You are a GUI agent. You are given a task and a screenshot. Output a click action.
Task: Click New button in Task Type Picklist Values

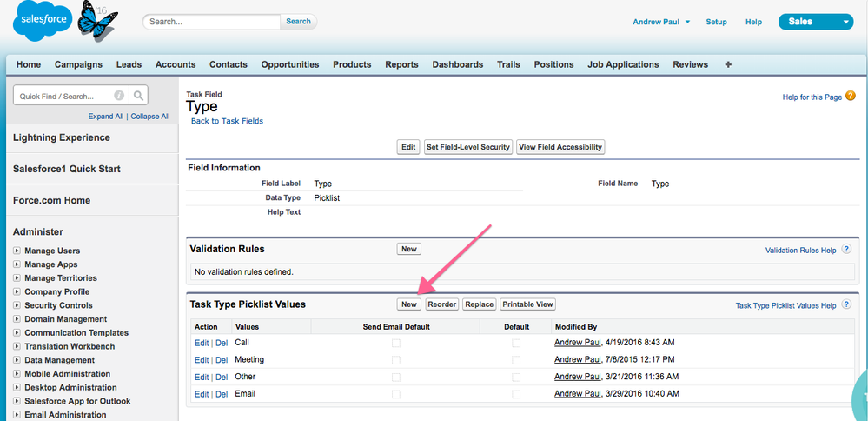[x=408, y=304]
